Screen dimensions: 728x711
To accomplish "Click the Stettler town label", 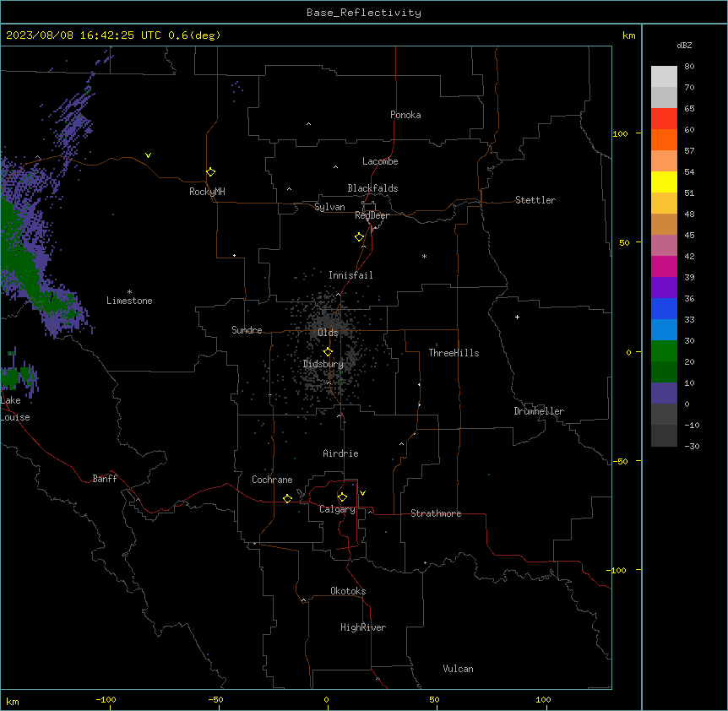I will click(535, 200).
